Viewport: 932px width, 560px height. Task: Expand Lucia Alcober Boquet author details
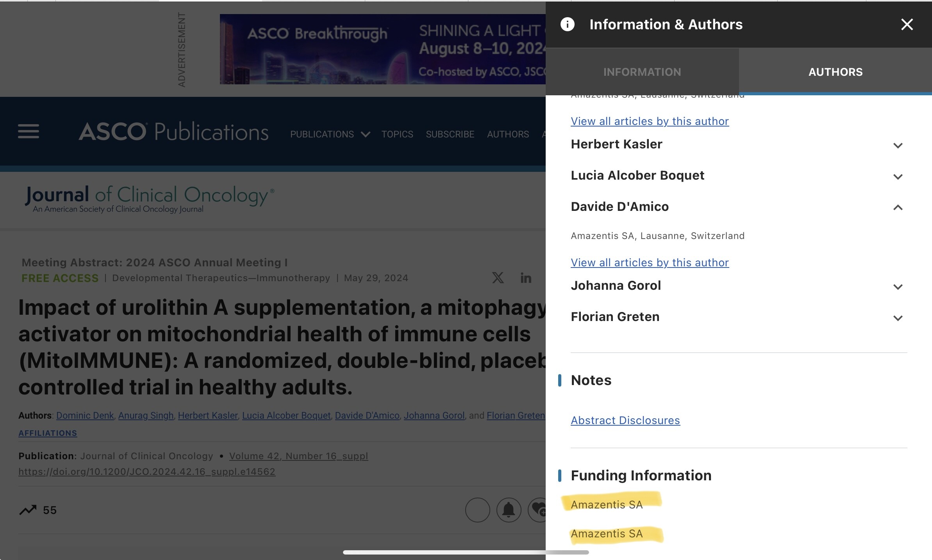click(x=898, y=177)
